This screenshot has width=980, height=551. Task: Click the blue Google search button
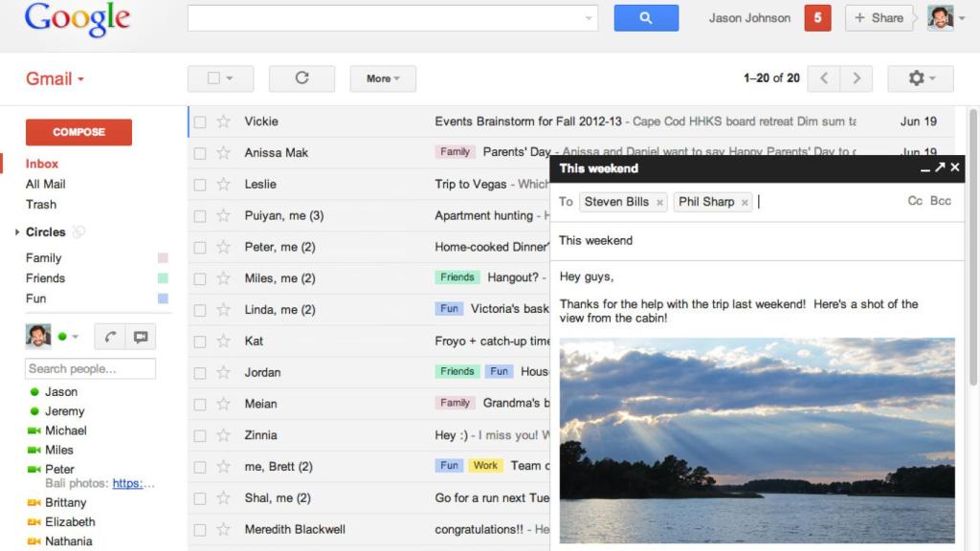click(x=646, y=18)
